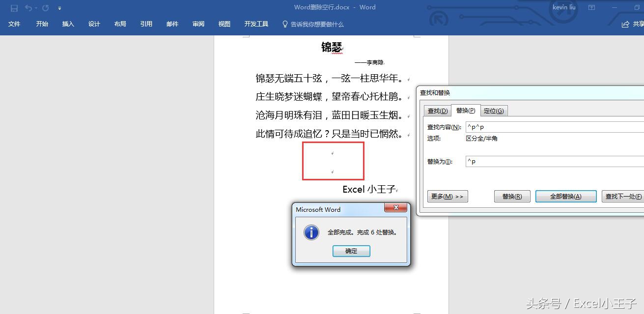Close the Microsoft Word message box

(x=396, y=208)
